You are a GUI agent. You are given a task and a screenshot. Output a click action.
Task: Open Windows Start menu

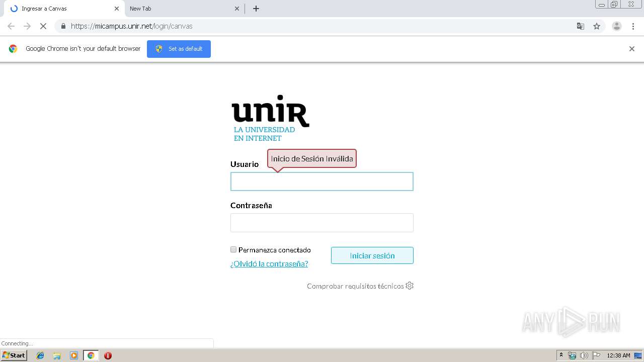14,355
